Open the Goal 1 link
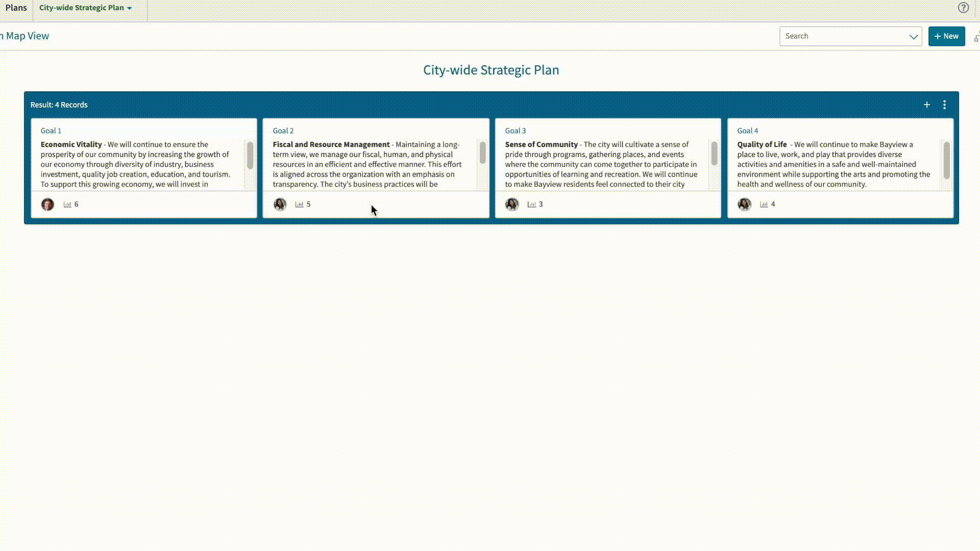 [x=51, y=131]
